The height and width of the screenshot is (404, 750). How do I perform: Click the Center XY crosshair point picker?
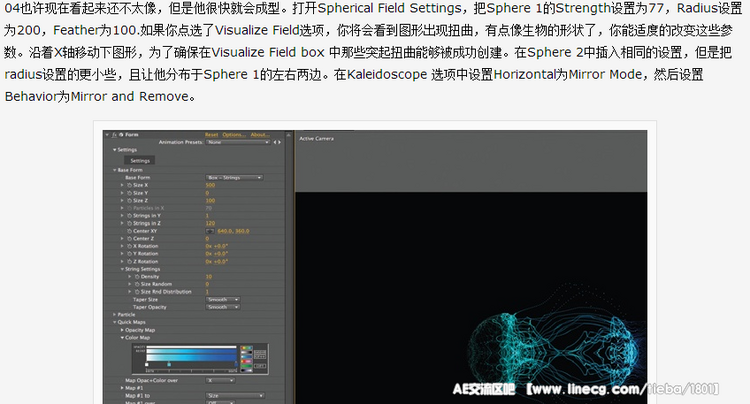point(210,231)
